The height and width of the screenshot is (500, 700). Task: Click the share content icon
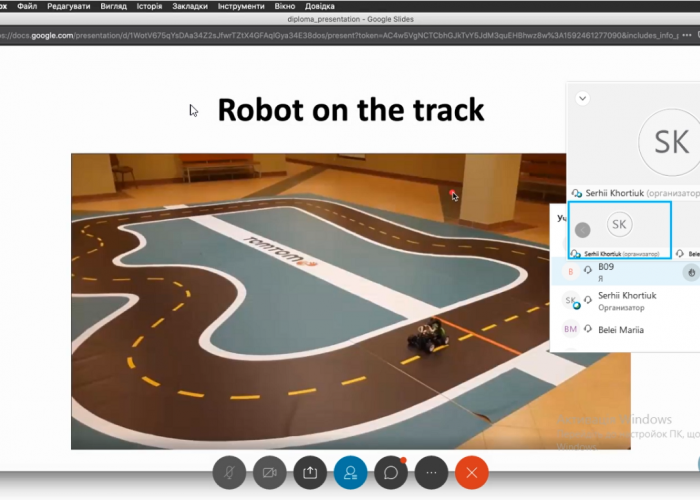click(310, 472)
